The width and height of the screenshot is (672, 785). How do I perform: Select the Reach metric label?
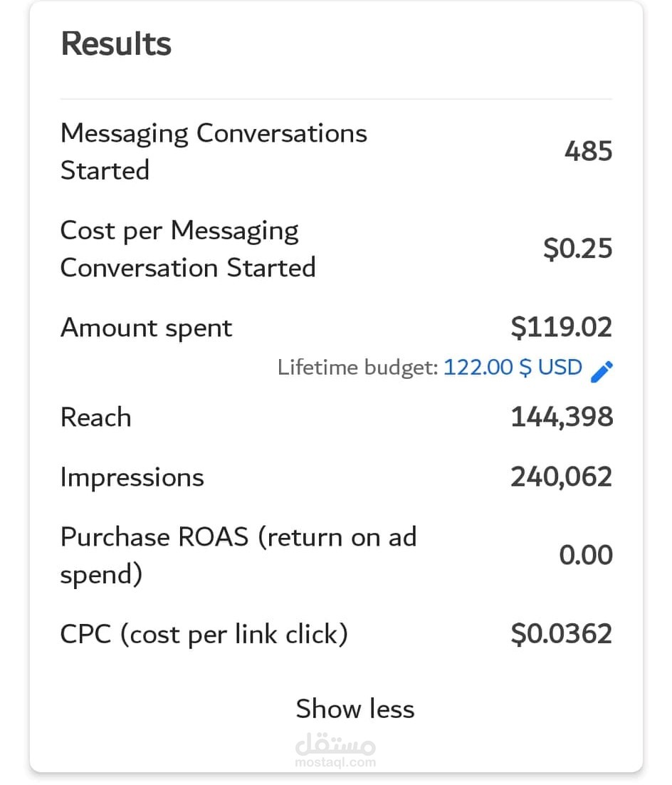(x=95, y=417)
